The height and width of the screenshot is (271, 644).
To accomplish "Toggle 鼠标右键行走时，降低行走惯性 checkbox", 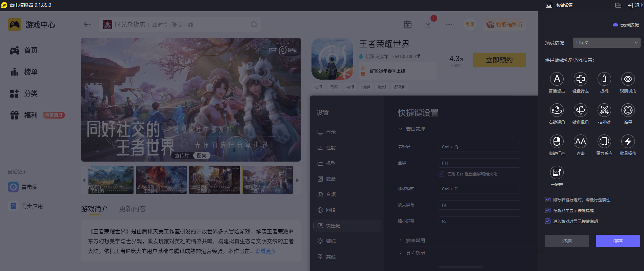I will 548,200.
